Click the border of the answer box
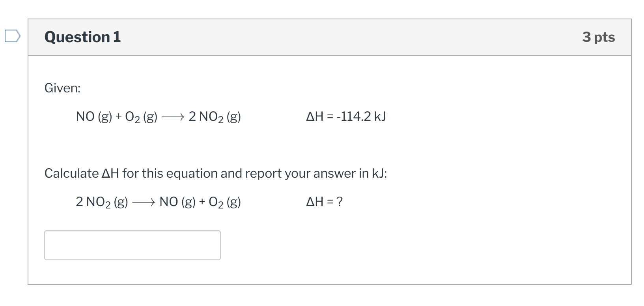This screenshot has width=644, height=306. tap(132, 231)
